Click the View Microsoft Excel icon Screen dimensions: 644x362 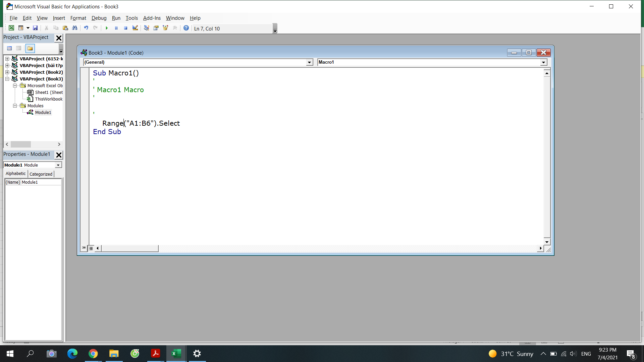tap(11, 28)
